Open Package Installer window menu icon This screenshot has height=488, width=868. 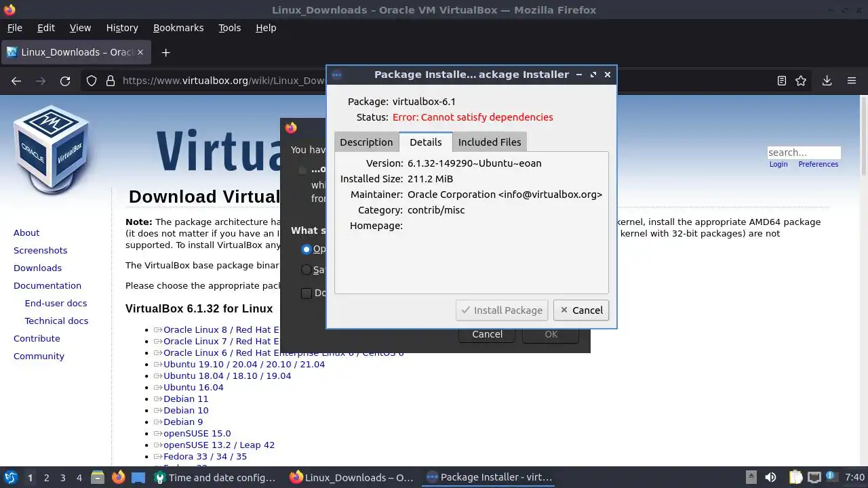[x=336, y=75]
